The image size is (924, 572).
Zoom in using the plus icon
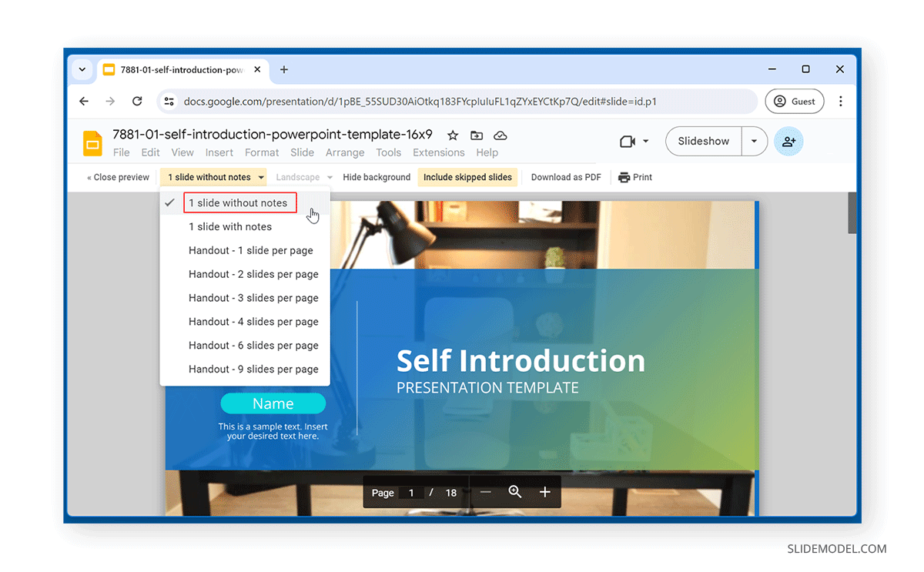545,492
